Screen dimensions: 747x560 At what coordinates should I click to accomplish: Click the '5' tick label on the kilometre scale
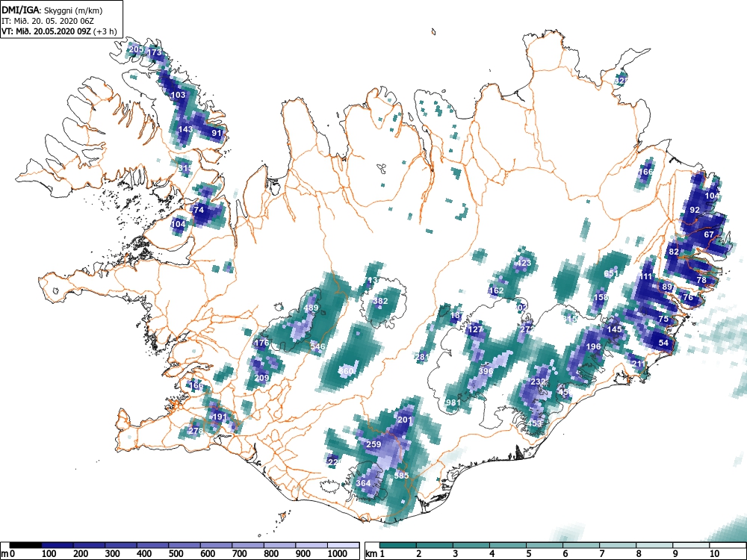pyautogui.click(x=530, y=554)
